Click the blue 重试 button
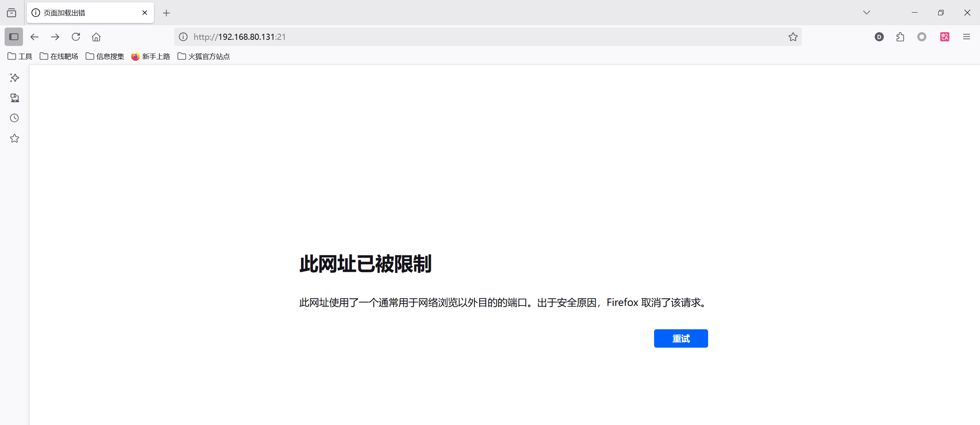 tap(681, 338)
